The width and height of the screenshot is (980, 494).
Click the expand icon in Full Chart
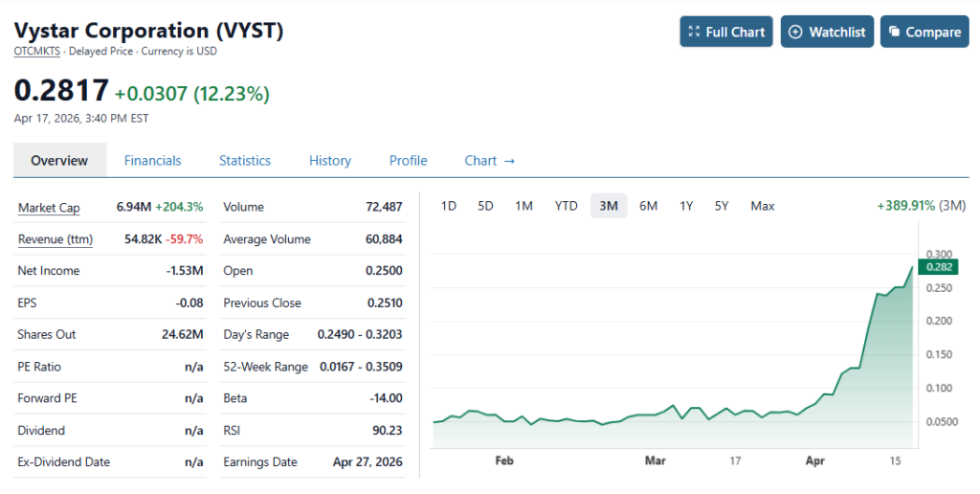(x=695, y=32)
